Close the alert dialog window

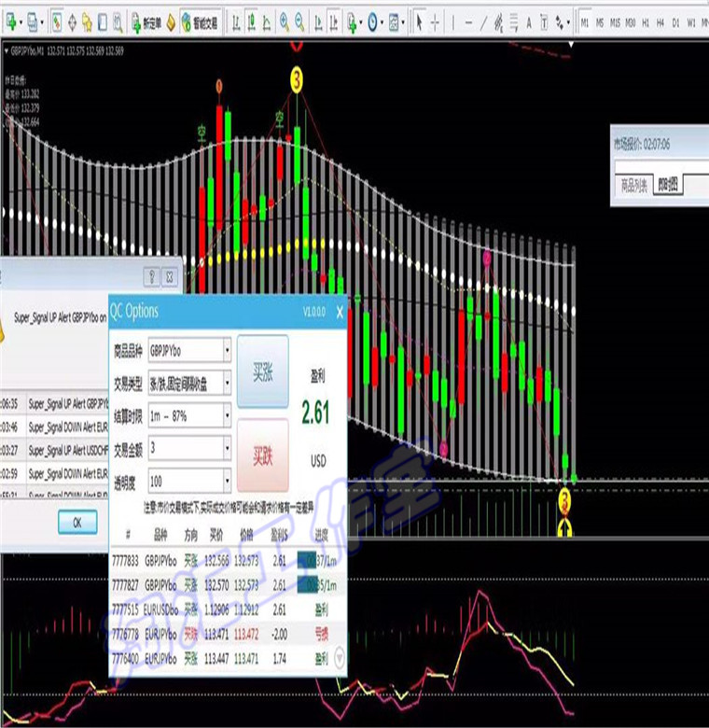170,277
